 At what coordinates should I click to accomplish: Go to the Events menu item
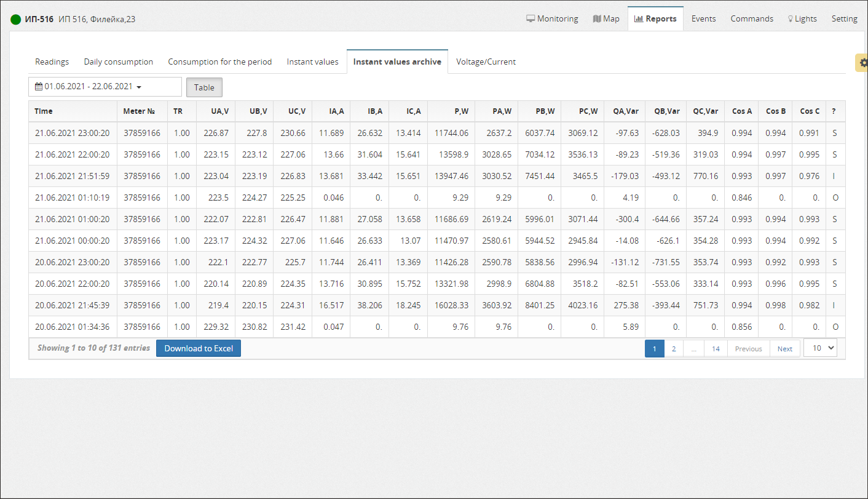[703, 18]
